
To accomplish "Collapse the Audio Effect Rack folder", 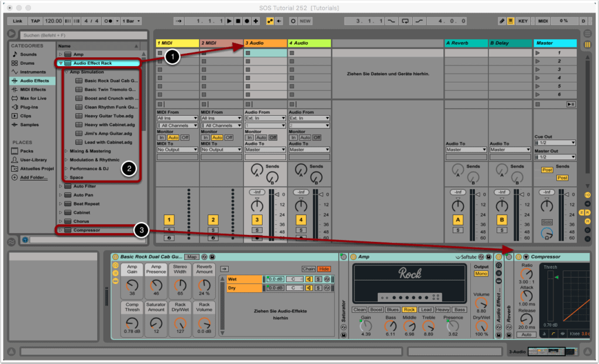I will pos(61,63).
